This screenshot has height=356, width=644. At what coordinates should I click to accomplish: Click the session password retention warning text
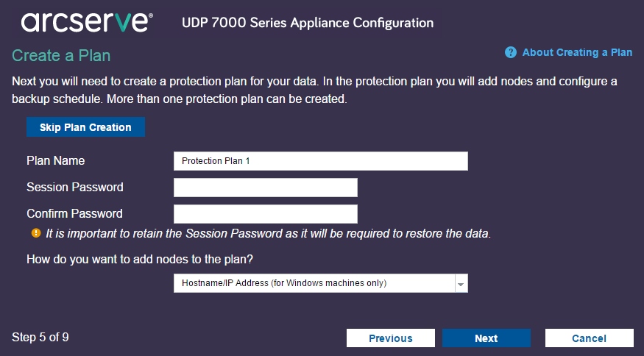tap(268, 234)
